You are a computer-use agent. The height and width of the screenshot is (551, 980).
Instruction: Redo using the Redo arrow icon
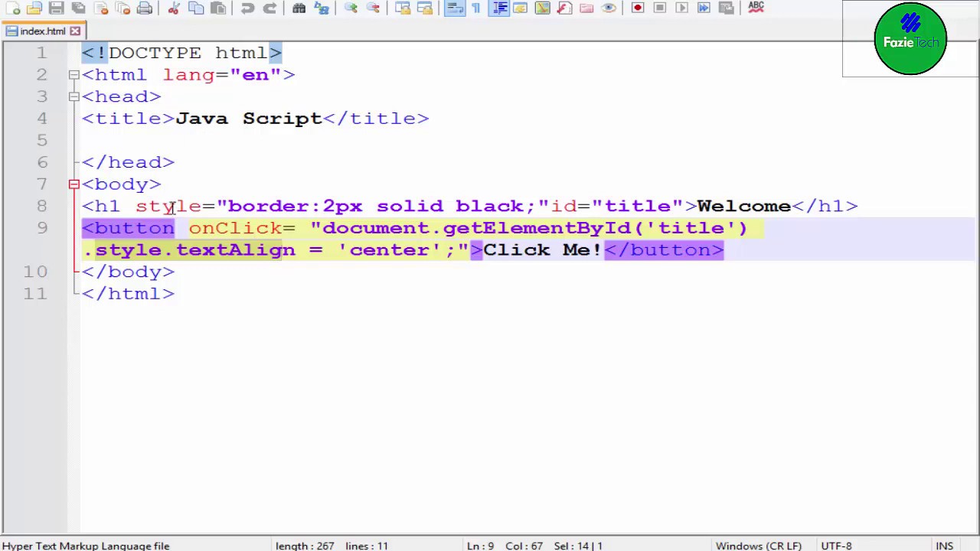pyautogui.click(x=269, y=8)
